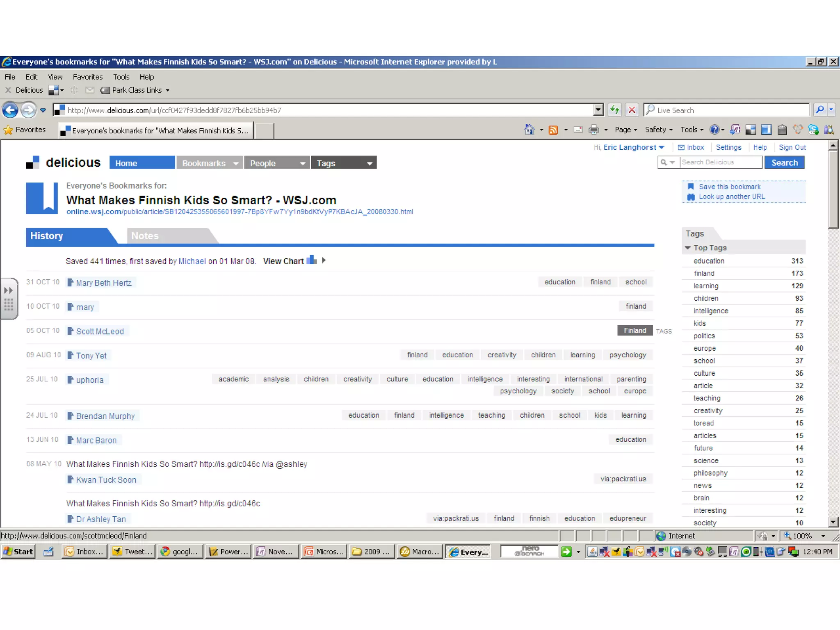Screen dimensions: 840x630
Task: Click the Refresh page icon
Action: pyautogui.click(x=614, y=110)
